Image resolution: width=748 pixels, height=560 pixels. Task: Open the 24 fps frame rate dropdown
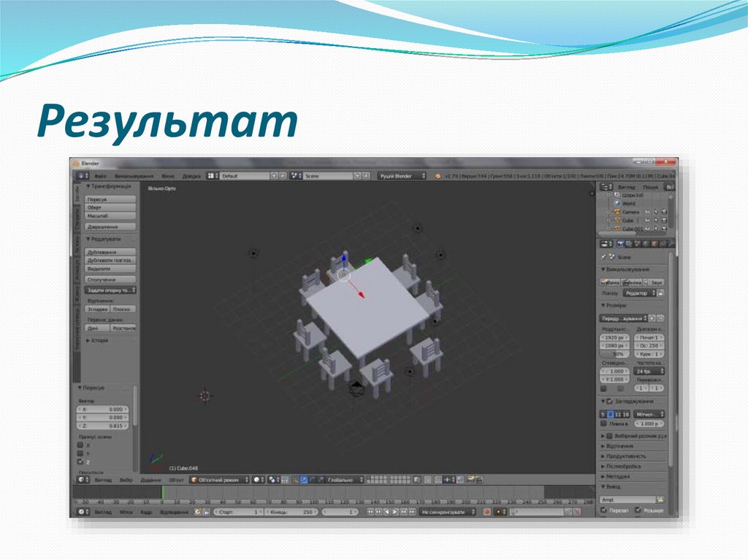click(x=649, y=371)
